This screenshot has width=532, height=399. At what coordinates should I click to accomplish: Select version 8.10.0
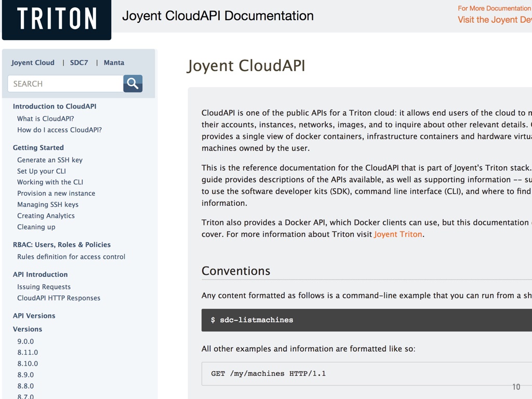28,363
